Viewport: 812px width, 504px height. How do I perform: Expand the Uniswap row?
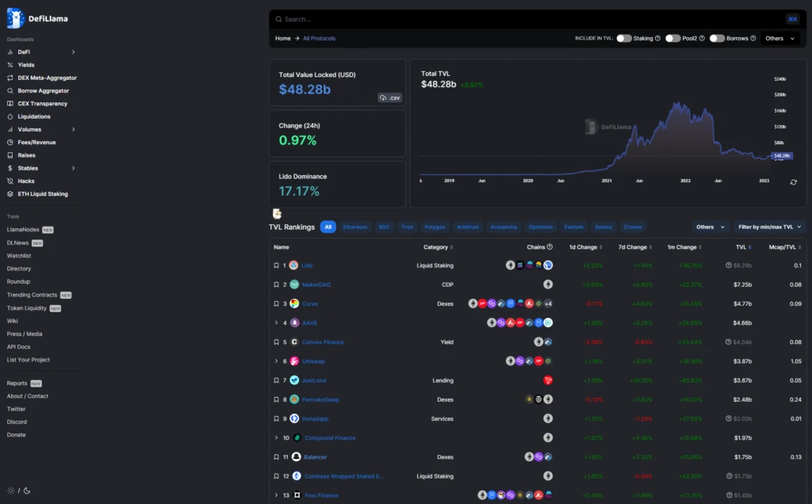276,361
